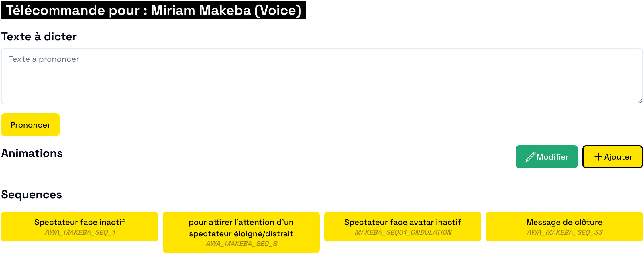Click the plus icon on Ajouter

(x=598, y=157)
